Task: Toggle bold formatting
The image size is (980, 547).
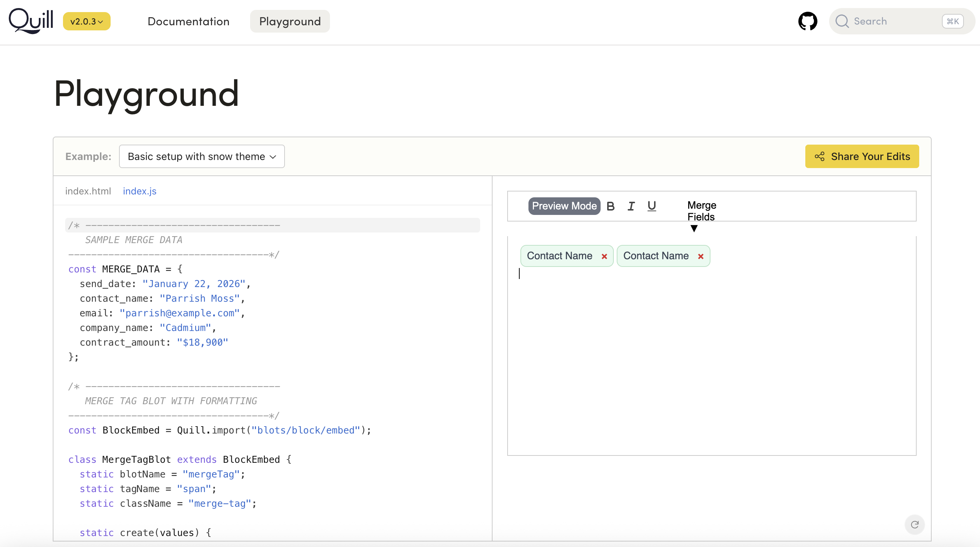Action: 610,206
